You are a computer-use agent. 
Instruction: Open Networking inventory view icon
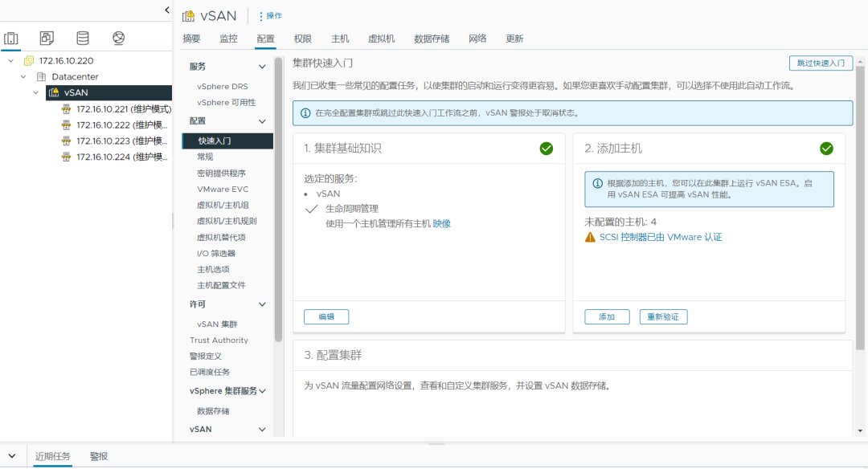[118, 39]
